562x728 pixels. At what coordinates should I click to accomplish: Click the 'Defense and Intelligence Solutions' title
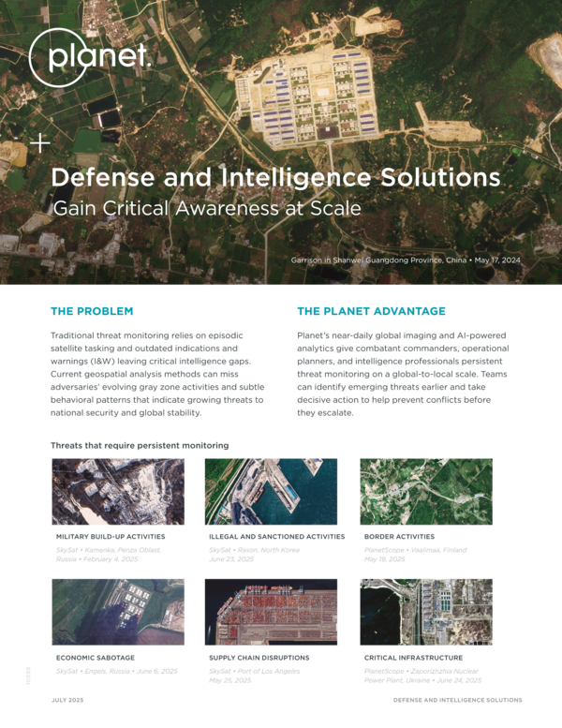coord(275,177)
